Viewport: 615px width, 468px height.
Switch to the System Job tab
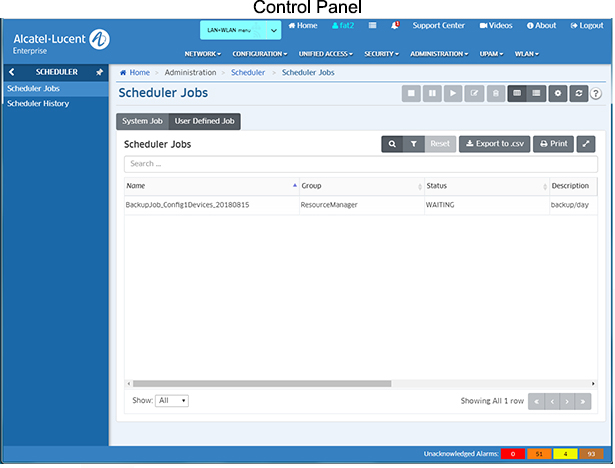pos(142,121)
